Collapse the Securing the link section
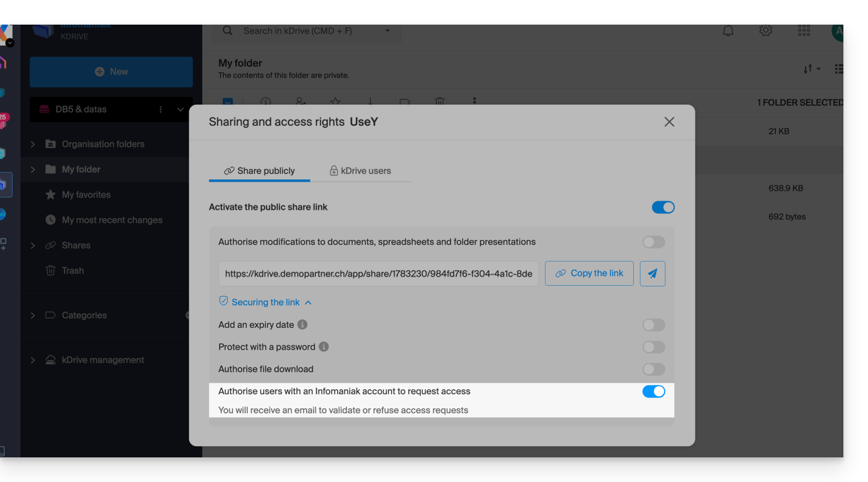The height and width of the screenshot is (482, 868). pyautogui.click(x=308, y=303)
